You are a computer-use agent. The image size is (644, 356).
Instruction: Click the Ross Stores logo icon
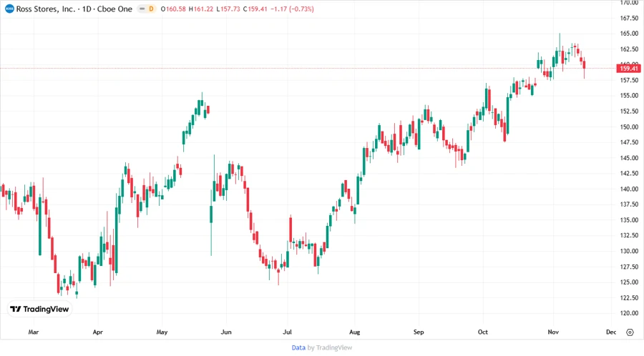click(7, 8)
